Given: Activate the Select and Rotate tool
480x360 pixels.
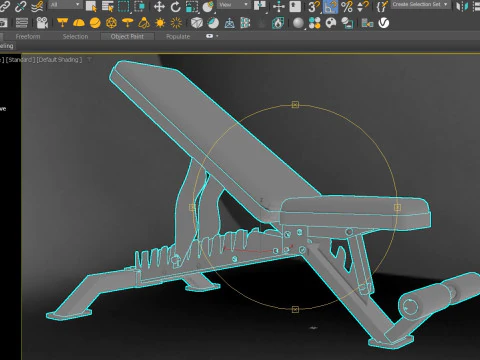Looking at the screenshot, I should tap(175, 7).
